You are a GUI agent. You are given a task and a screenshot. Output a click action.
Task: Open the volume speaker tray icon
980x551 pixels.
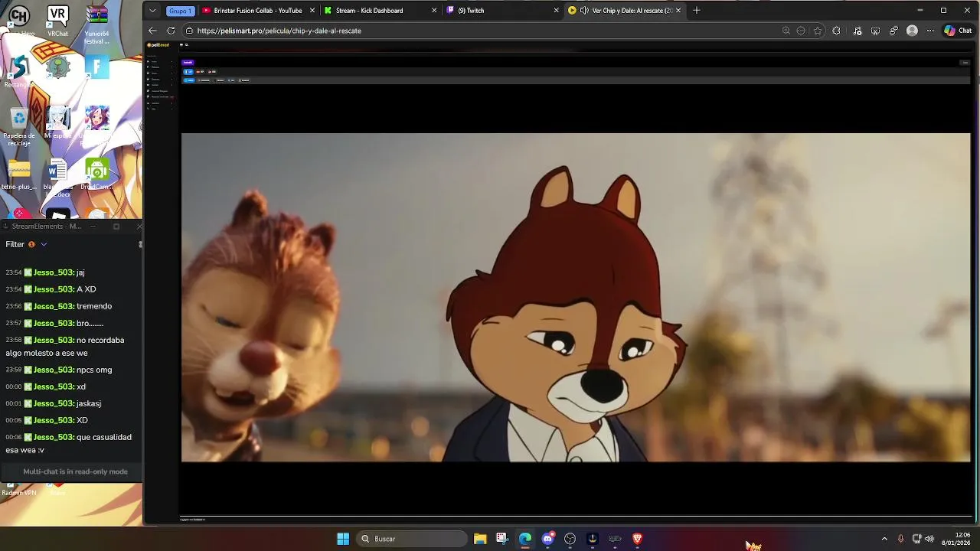coord(929,539)
